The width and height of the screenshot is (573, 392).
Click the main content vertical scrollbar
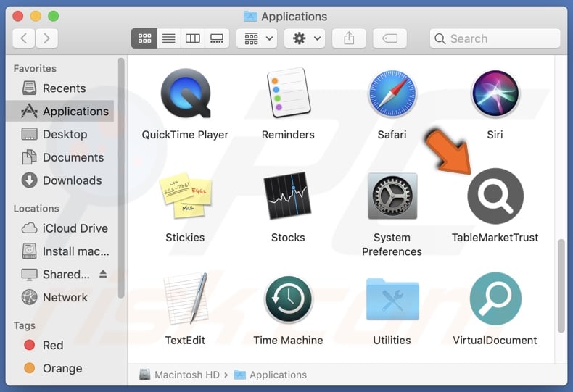(561, 285)
